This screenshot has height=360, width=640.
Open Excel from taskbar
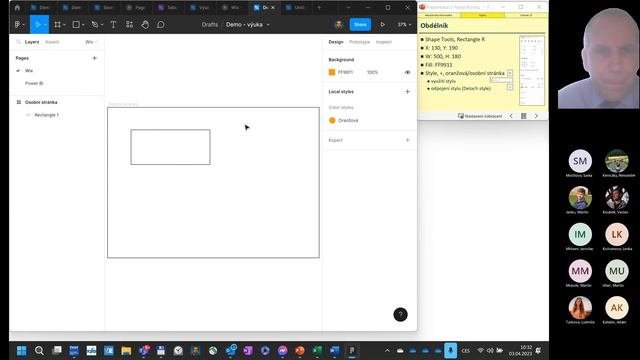pyautogui.click(x=317, y=351)
